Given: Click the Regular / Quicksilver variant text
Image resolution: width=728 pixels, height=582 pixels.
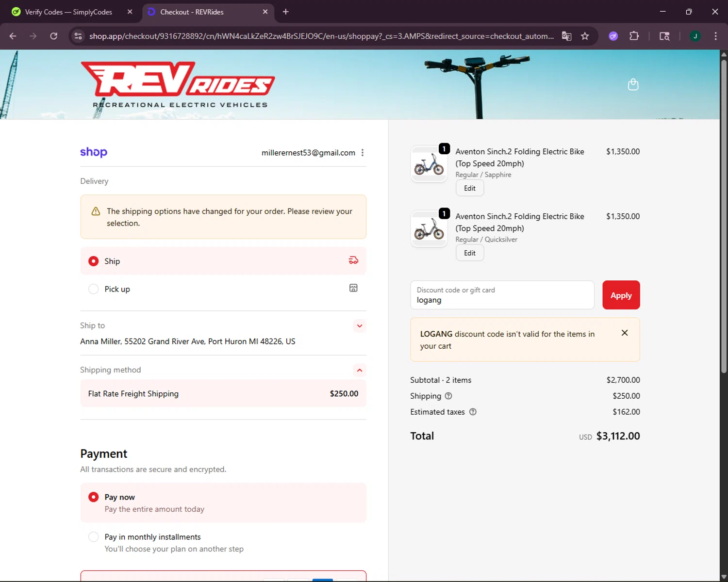Looking at the screenshot, I should pos(486,240).
